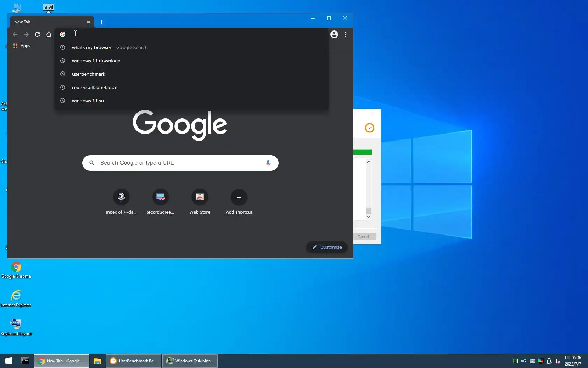588x368 pixels.
Task: Click the Add shortcut tile
Action: point(239,202)
